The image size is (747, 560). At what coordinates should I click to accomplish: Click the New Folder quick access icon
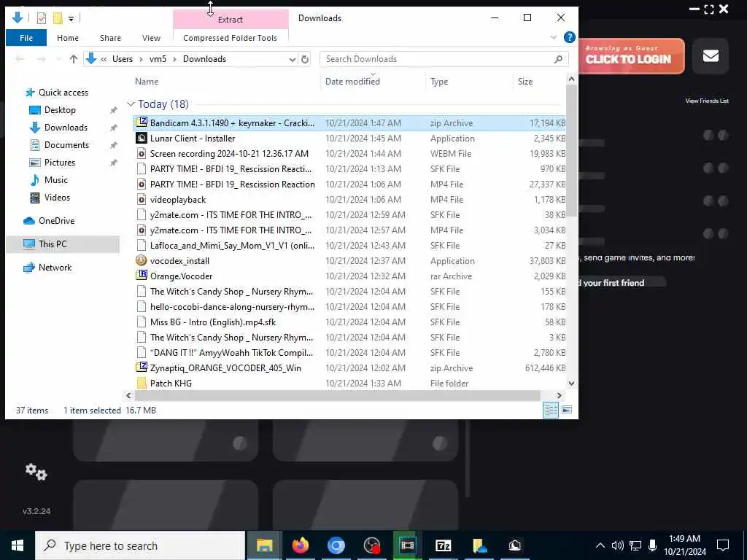point(58,18)
